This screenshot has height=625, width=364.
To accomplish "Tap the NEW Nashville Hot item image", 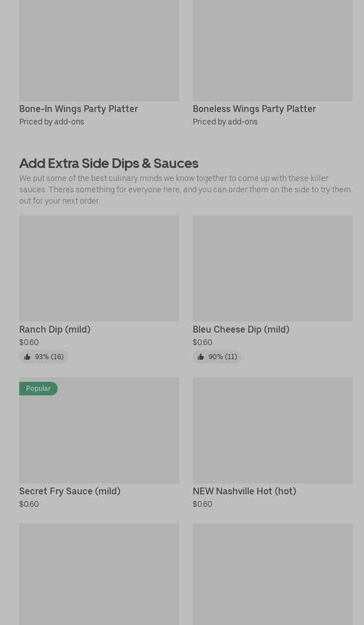I will click(272, 430).
